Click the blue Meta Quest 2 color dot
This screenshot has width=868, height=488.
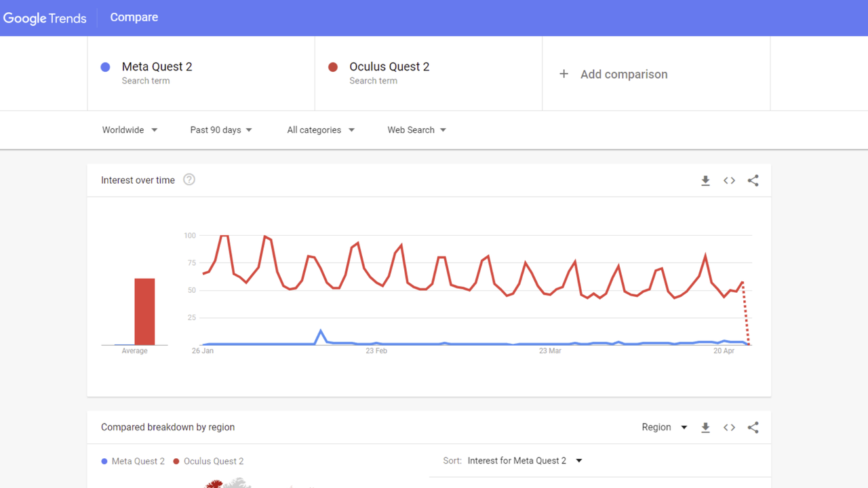(105, 67)
